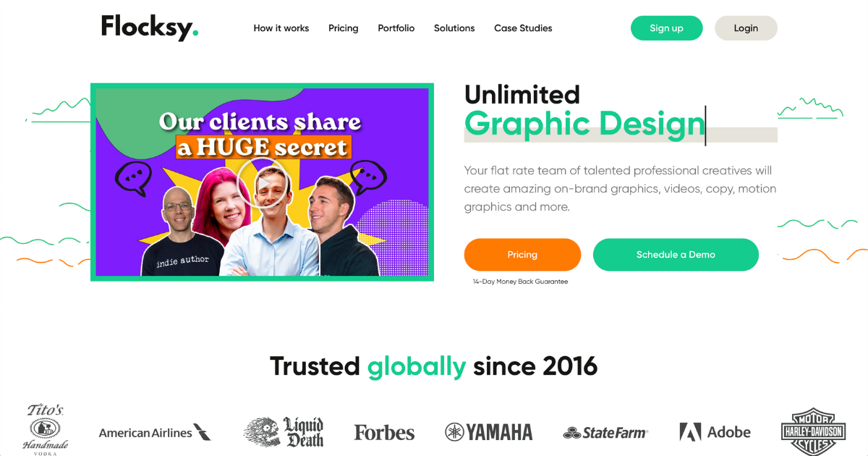
Task: Click the Yamaha logo
Action: pyautogui.click(x=489, y=433)
